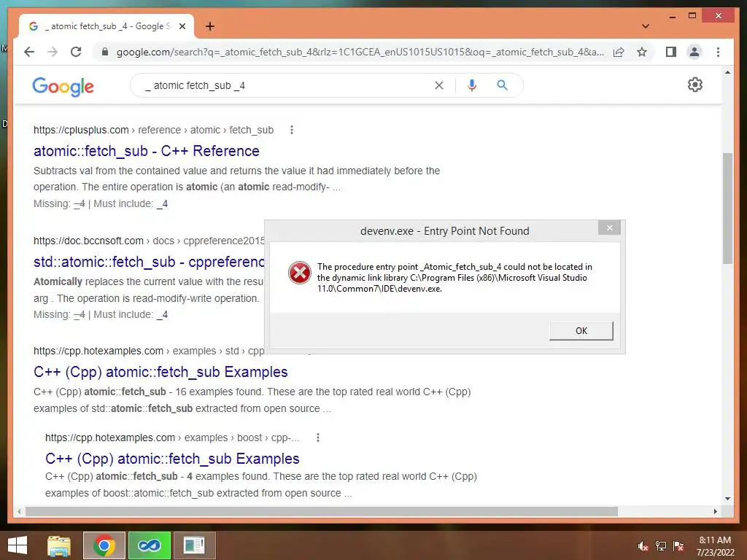Open the tab search chevron

[x=645, y=26]
